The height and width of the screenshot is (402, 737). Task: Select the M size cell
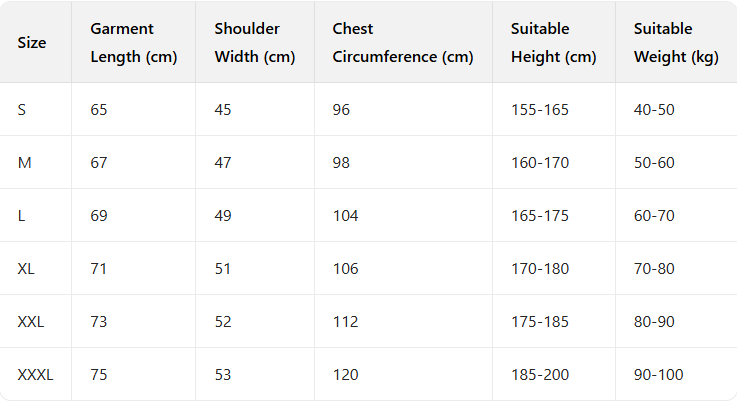tap(25, 163)
